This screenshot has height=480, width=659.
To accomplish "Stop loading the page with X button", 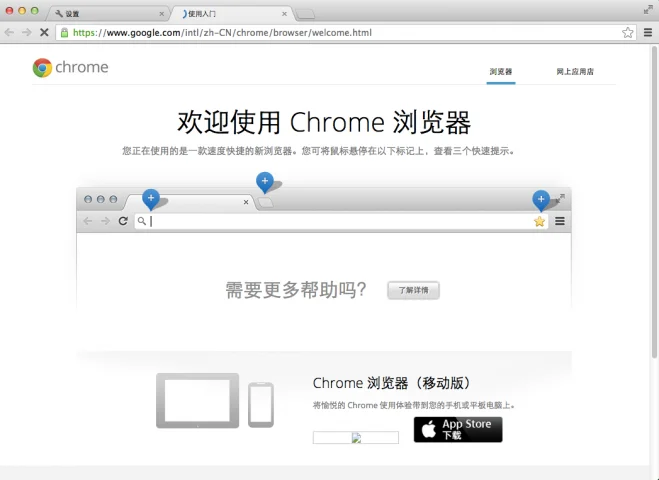I will (x=44, y=32).
